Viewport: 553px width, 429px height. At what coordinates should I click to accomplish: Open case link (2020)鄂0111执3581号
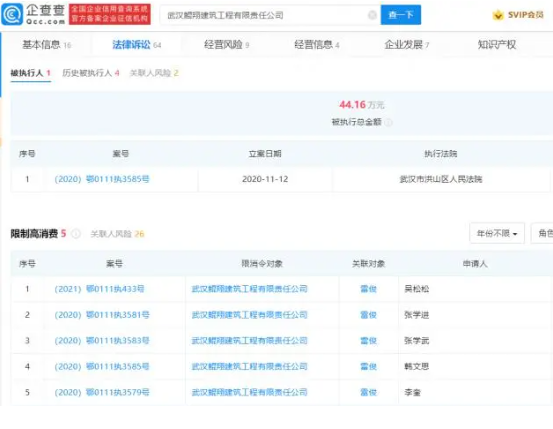coord(102,315)
